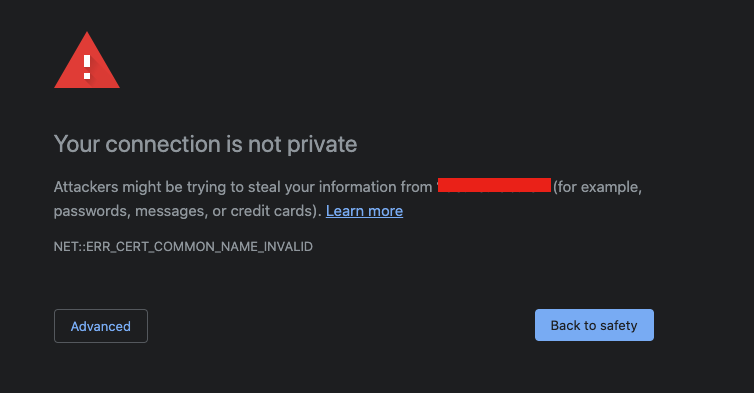
Task: Click the phrase 'credit cards' in the warning
Action: coord(272,211)
